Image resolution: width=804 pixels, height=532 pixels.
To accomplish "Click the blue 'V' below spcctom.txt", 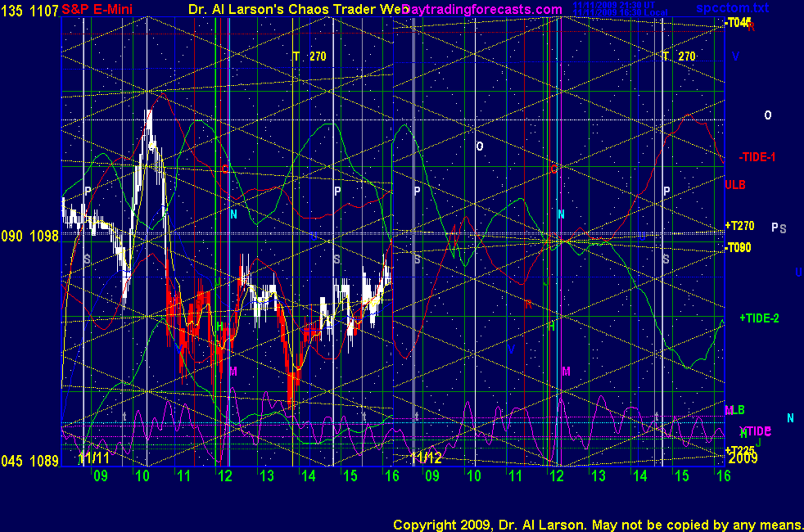I will pyautogui.click(x=735, y=56).
